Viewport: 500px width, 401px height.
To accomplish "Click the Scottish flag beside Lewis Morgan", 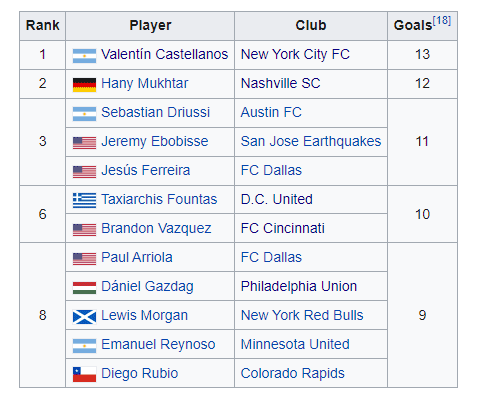I will (84, 317).
